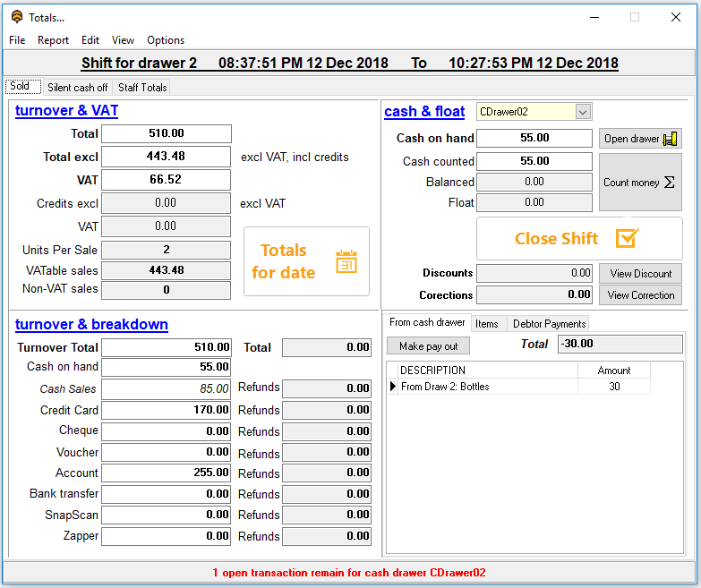Click the Balanced field
The height and width of the screenshot is (588, 701).
coord(534,182)
